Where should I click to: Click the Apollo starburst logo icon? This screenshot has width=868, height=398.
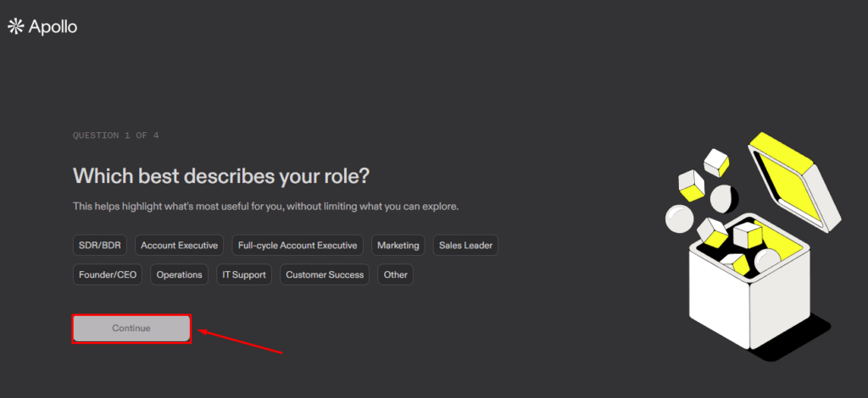[15, 26]
